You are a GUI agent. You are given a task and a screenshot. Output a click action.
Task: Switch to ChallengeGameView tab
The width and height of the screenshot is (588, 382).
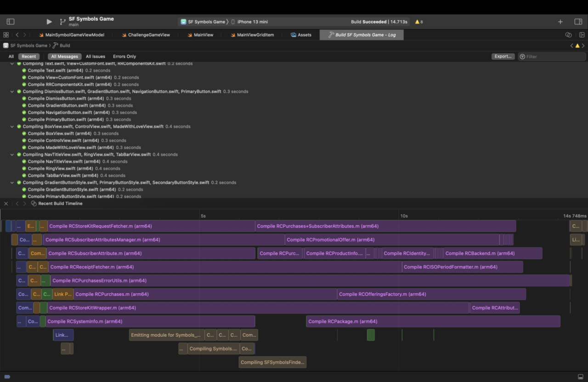[146, 34]
